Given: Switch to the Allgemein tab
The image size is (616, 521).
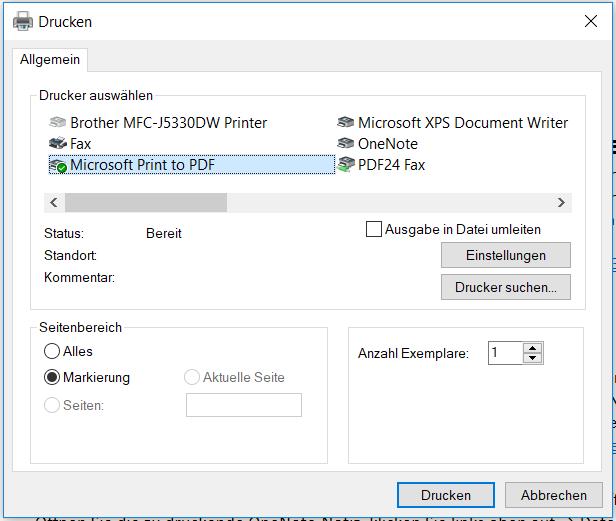Looking at the screenshot, I should point(50,60).
